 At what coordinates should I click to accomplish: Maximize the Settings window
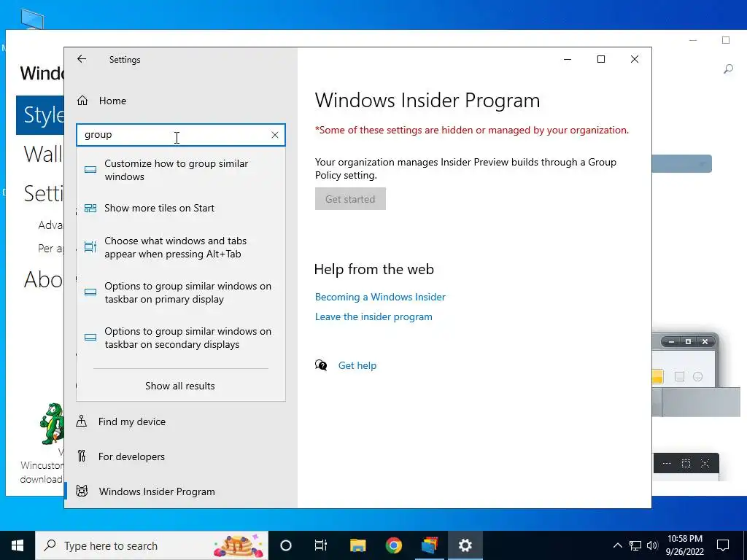click(x=601, y=59)
